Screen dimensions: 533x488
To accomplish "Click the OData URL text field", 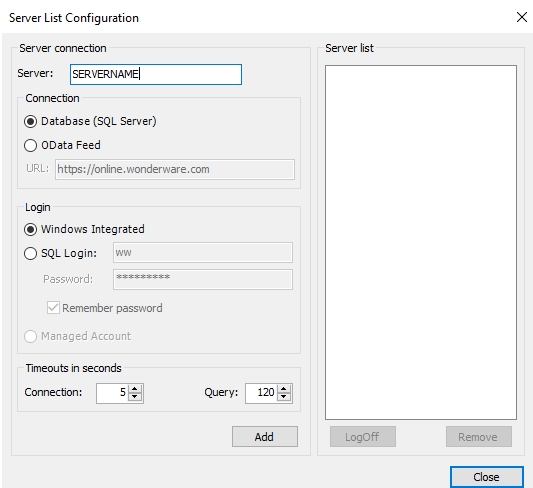I will [175, 169].
